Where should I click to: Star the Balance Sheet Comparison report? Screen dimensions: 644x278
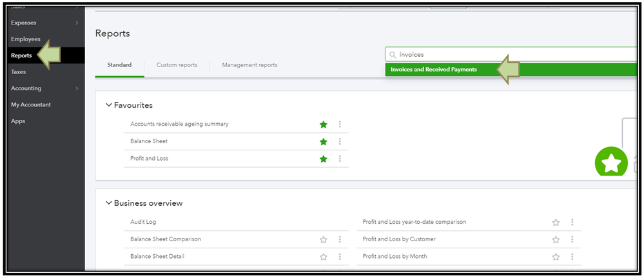(324, 239)
